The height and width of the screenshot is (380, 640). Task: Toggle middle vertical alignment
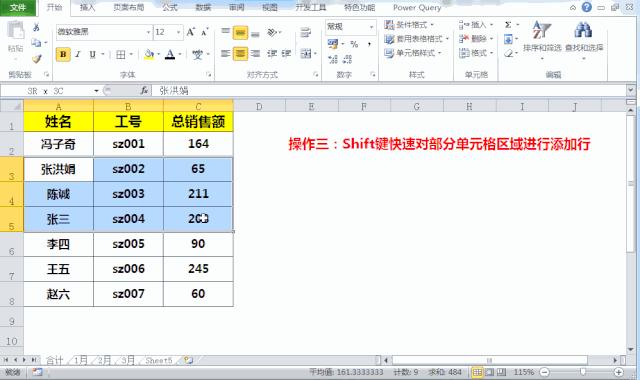tap(240, 32)
